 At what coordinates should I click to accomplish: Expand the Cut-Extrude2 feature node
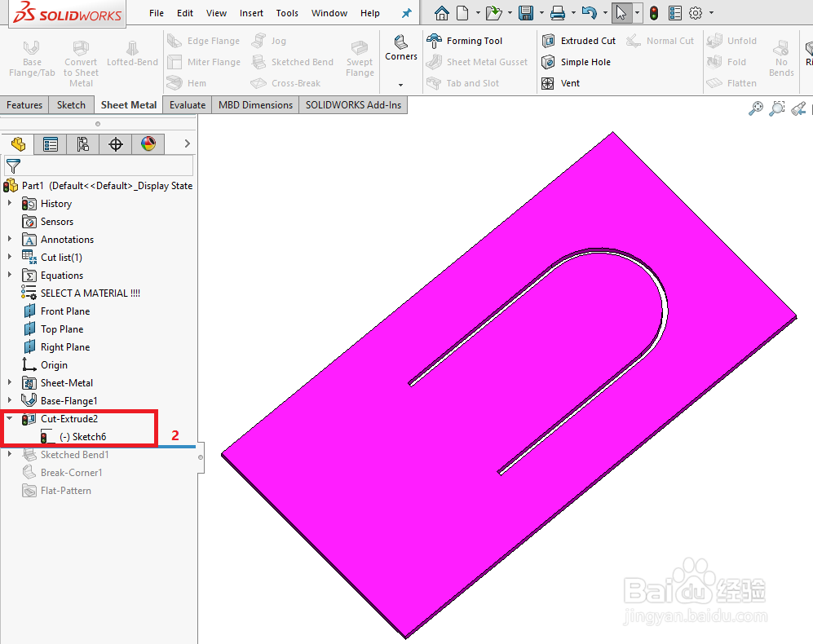coord(10,418)
